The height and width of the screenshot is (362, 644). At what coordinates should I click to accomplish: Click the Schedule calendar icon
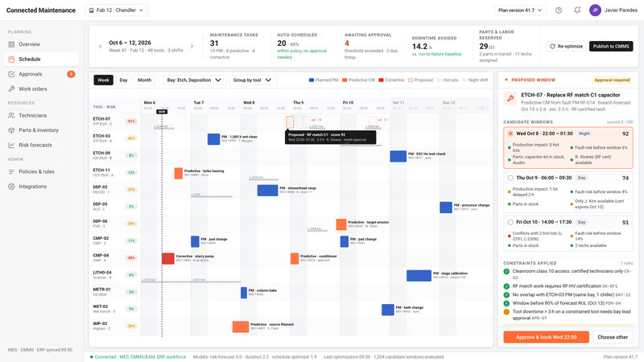11,59
